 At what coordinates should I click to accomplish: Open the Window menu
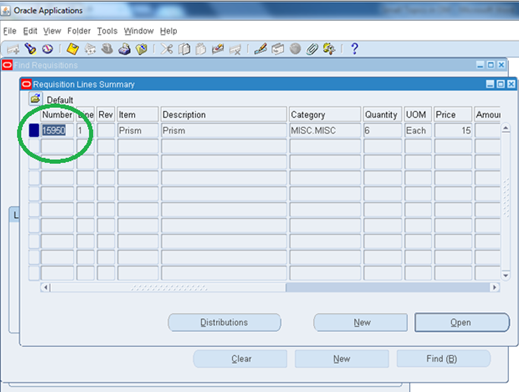point(139,31)
